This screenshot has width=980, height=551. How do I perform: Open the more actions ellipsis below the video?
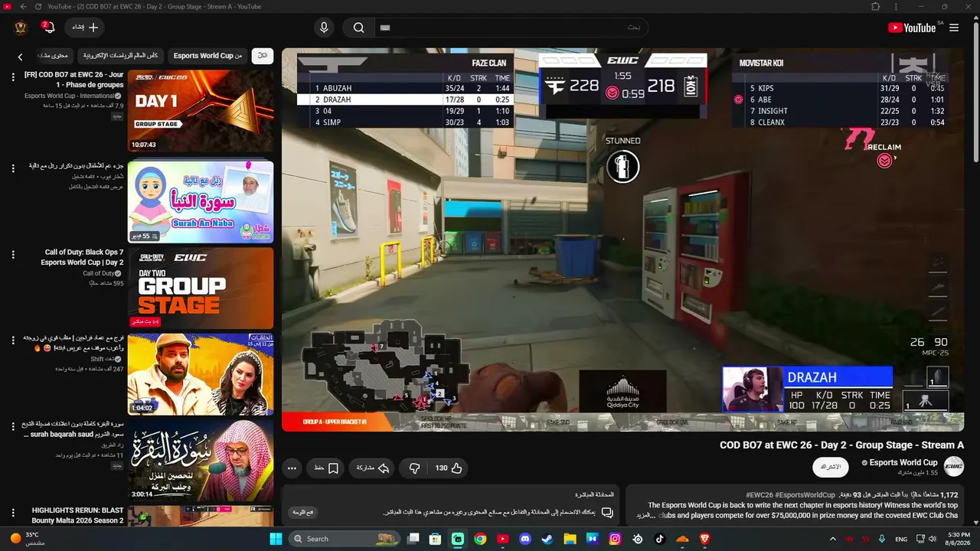coord(292,468)
